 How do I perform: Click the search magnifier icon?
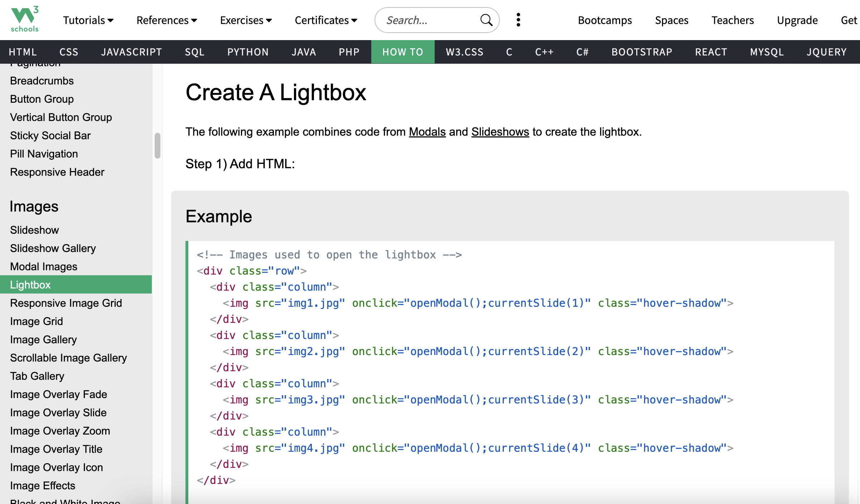(x=486, y=20)
